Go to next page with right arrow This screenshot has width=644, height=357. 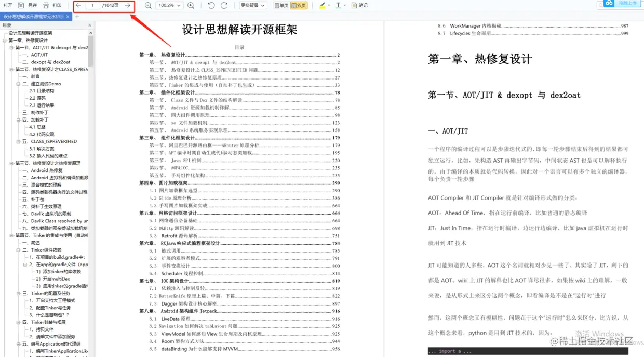click(x=127, y=5)
